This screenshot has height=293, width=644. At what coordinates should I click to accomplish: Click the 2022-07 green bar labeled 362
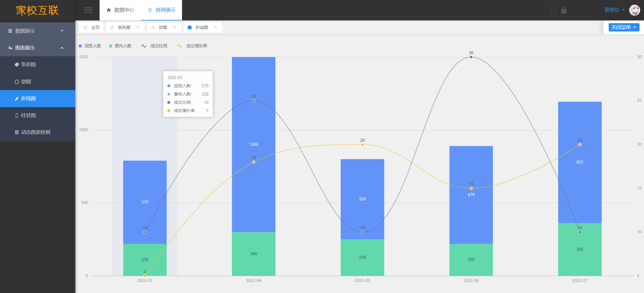[580, 249]
